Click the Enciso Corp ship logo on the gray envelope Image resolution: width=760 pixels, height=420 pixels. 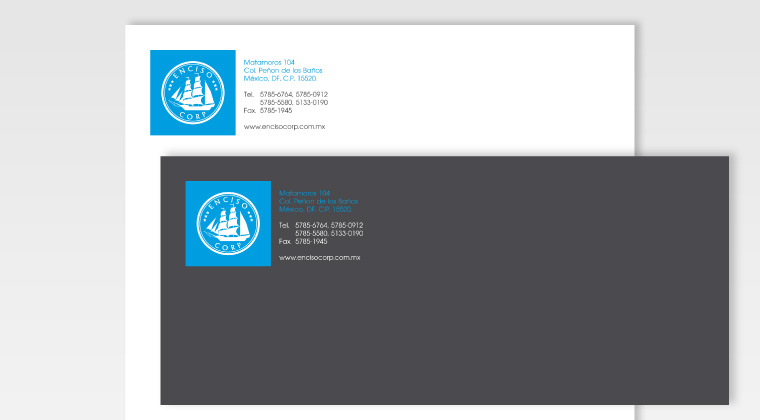(228, 223)
